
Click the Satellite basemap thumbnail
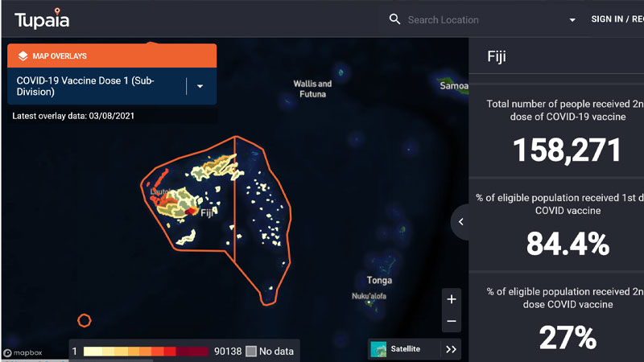pos(378,349)
